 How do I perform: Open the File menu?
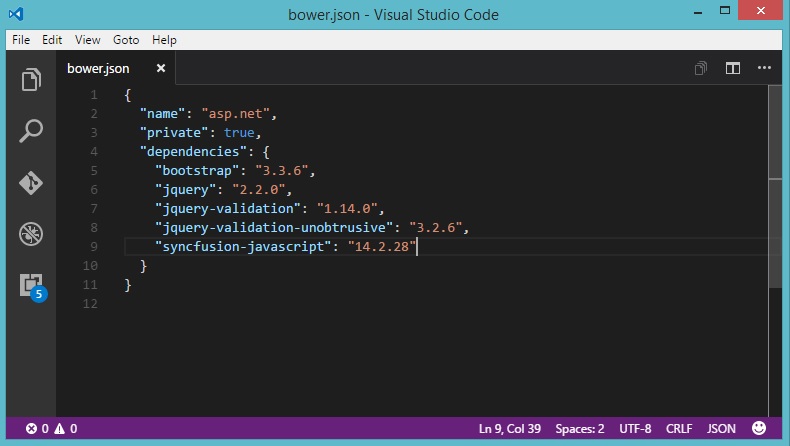pos(21,40)
